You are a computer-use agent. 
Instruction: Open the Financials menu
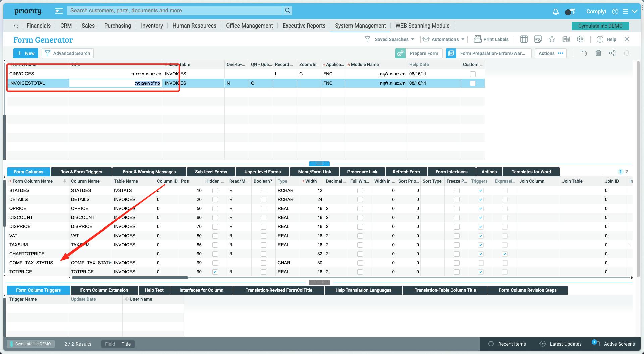pos(39,26)
